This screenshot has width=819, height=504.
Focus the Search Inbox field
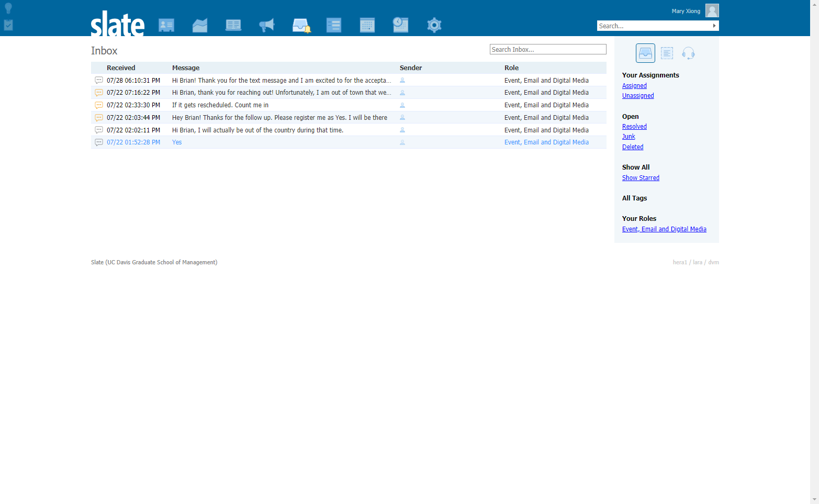[x=548, y=49]
